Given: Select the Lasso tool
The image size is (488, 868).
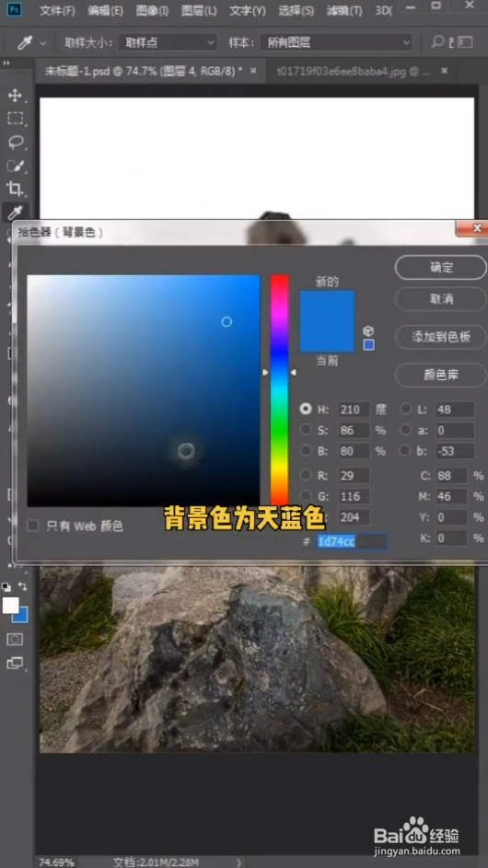Looking at the screenshot, I should coord(15,143).
